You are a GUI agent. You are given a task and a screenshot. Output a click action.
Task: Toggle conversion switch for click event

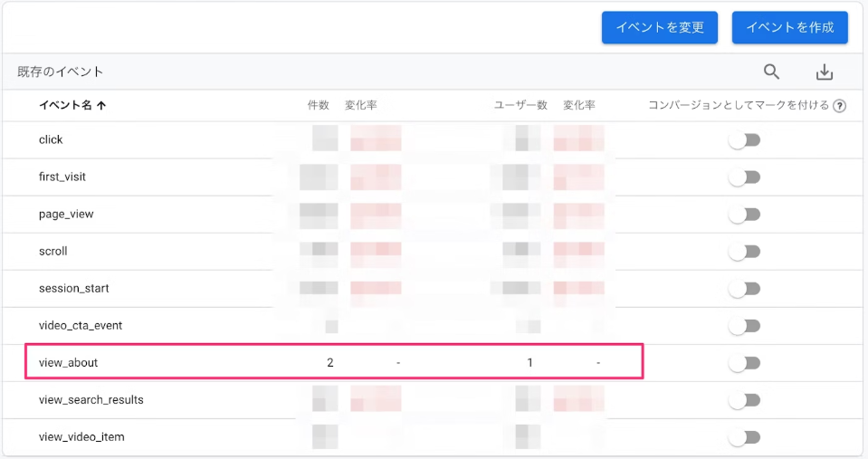point(745,140)
